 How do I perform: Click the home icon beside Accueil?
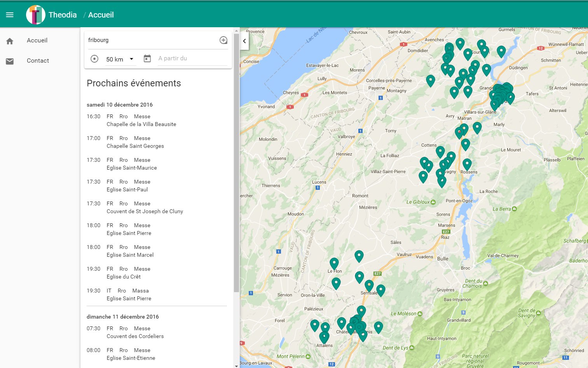[x=10, y=41]
